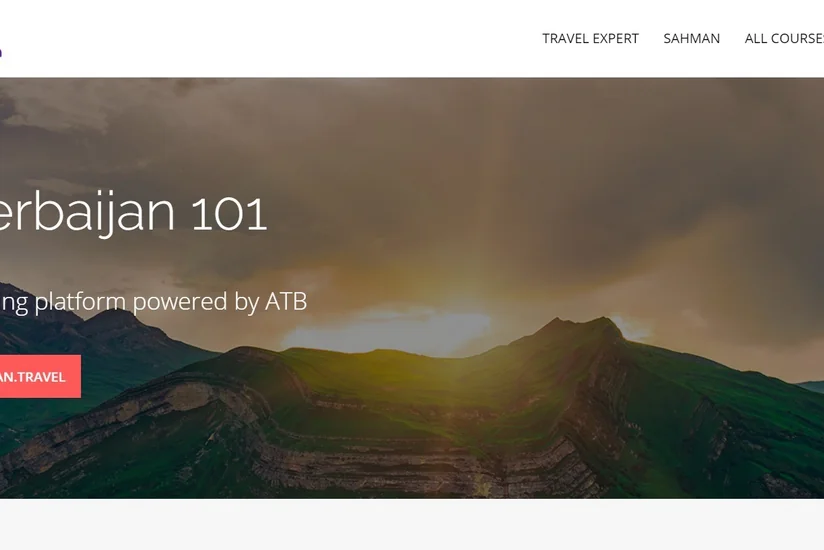Click the red AN.TRAVEL button
Screen dimensions: 824x550
coord(40,376)
